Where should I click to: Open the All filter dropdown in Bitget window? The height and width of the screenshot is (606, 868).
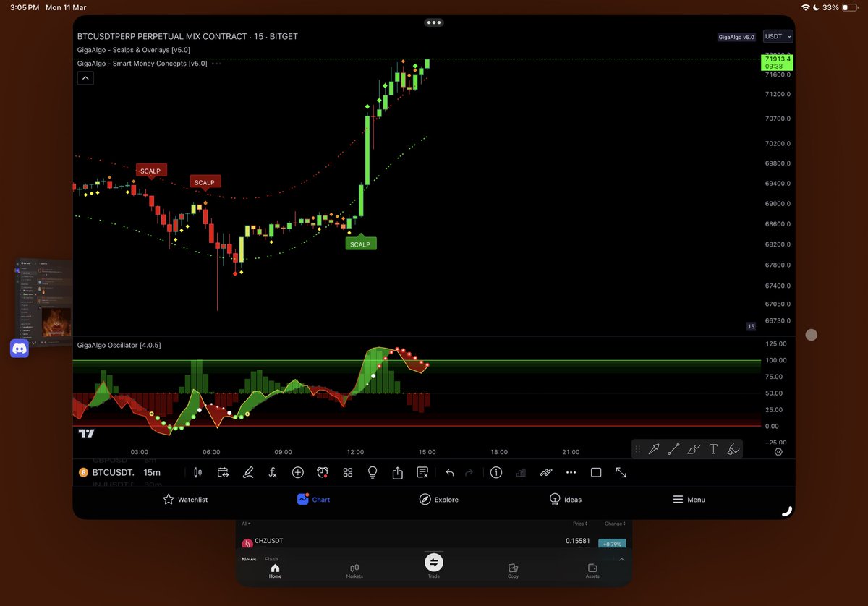[x=246, y=524]
